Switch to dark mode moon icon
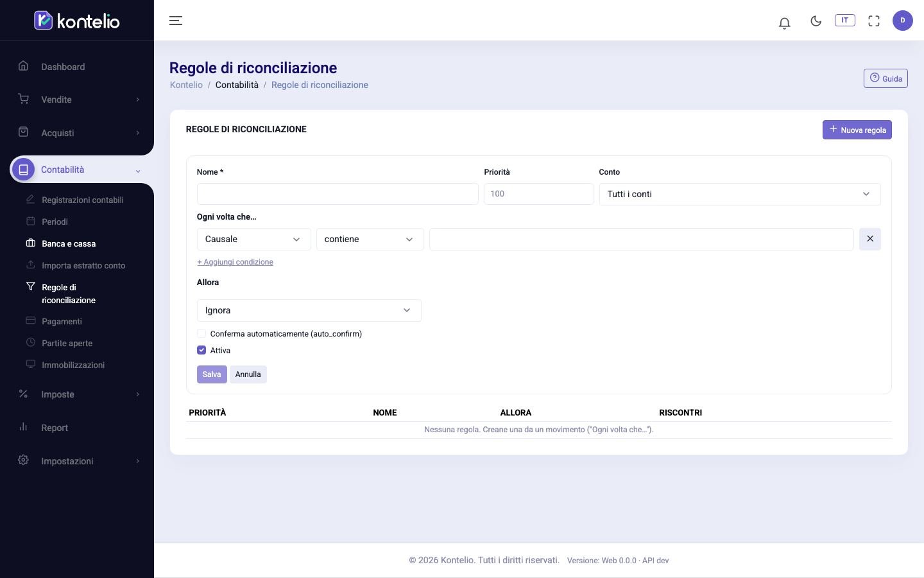This screenshot has width=924, height=578. tap(816, 21)
